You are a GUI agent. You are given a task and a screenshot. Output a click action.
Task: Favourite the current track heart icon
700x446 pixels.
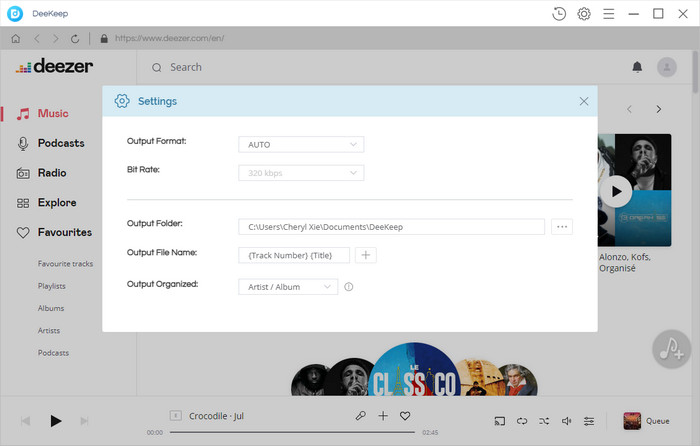(x=405, y=416)
